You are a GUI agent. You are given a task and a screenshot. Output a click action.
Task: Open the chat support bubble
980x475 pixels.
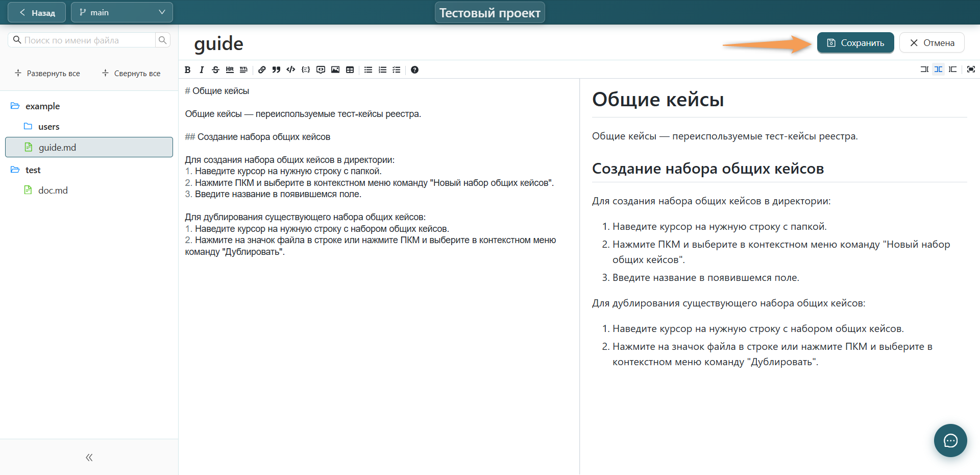coord(950,440)
